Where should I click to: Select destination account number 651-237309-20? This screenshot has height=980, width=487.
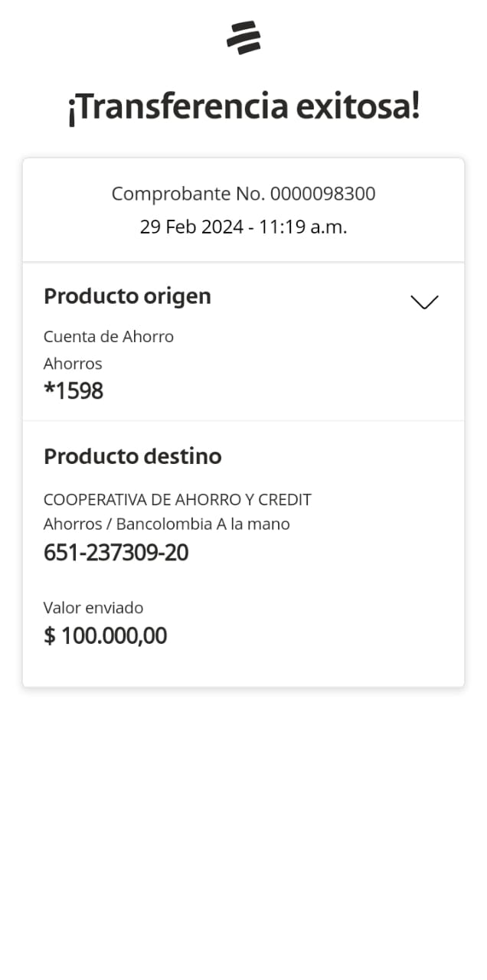click(x=116, y=553)
